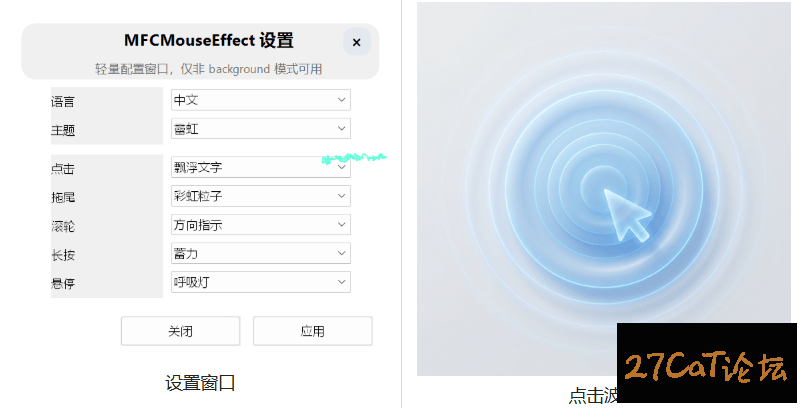This screenshot has height=408, width=802.
Task: Select the 主题 row label
Action: [x=63, y=130]
